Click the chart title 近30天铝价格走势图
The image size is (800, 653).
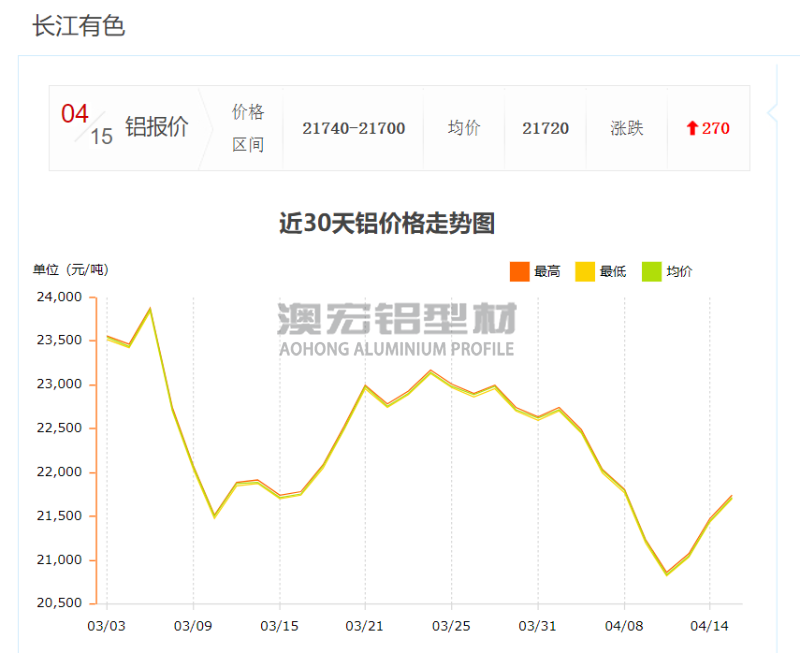coord(386,223)
